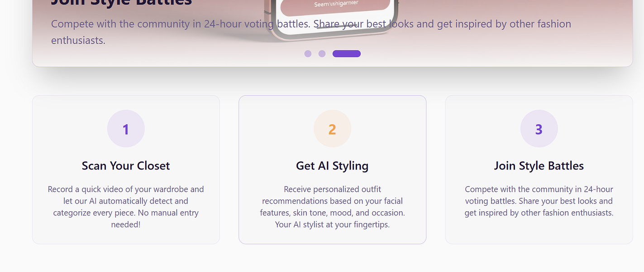Click the number 1 step circle
Viewport: 644px width, 272px height.
(x=126, y=129)
